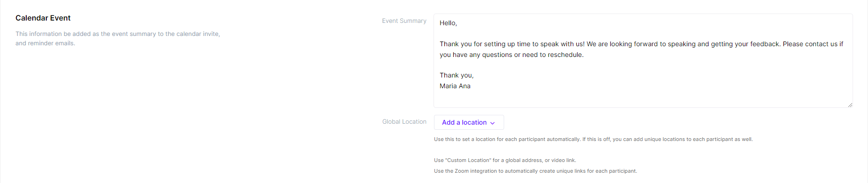Click the 'Maria Ana' signature line
Screen dimensions: 868x183
(455, 86)
